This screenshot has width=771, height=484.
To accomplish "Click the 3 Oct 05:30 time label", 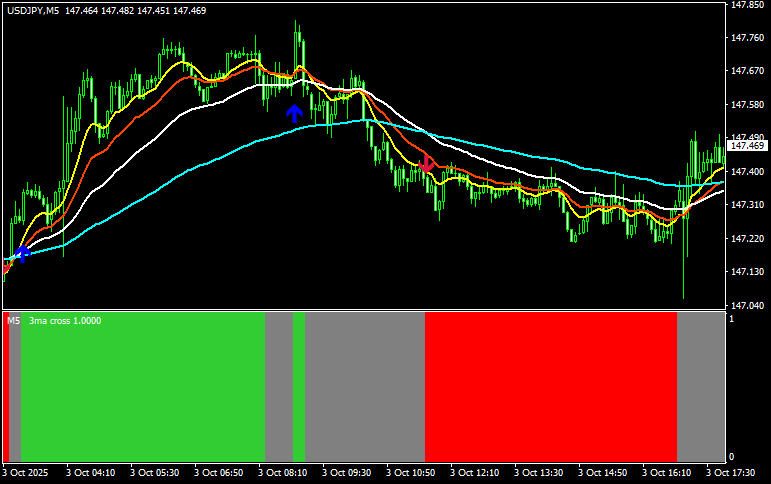I will 155,472.
